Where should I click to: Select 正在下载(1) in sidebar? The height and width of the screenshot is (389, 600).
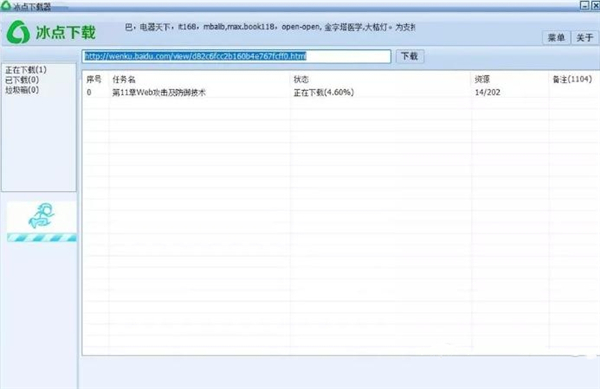coord(26,70)
